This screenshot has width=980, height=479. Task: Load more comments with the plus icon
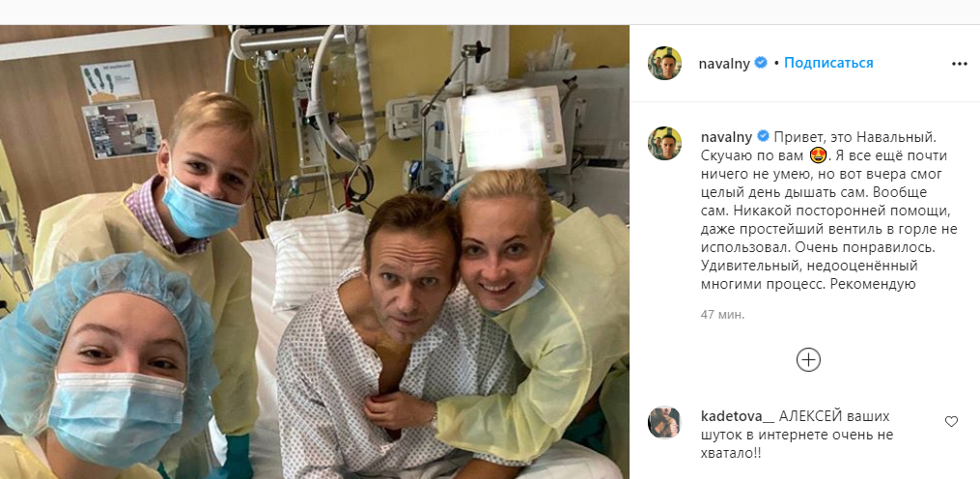pos(808,359)
